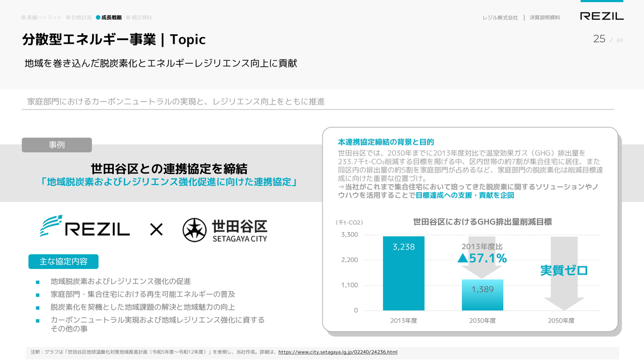The height and width of the screenshot is (362, 644).
Task: Click the × symbol between the logos
Action: click(156, 230)
